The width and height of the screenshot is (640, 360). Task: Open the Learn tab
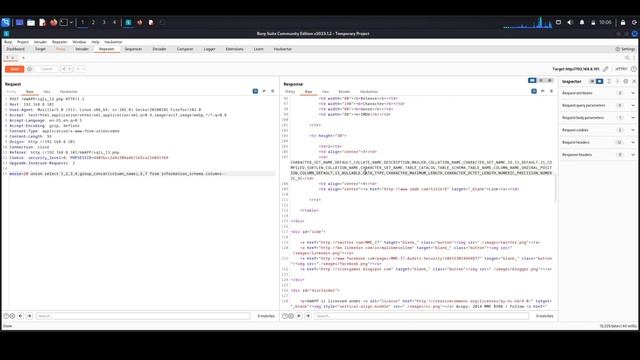258,49
